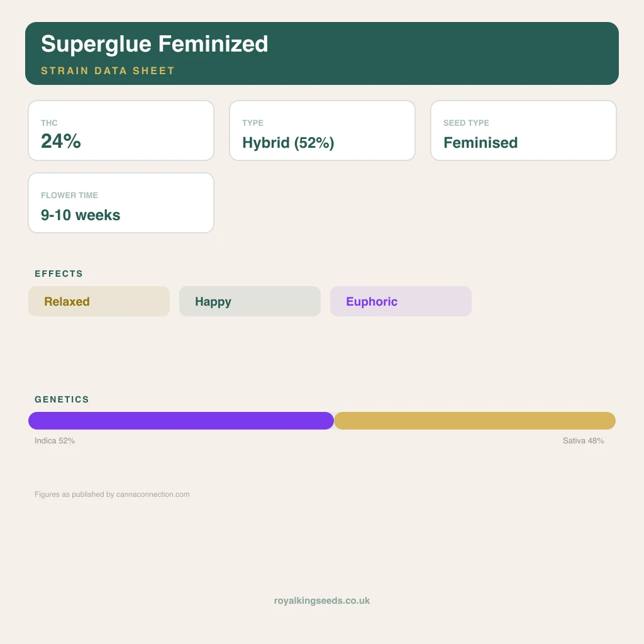Click the purple Indica bar segment
Screen dimensions: 644x644
click(181, 421)
